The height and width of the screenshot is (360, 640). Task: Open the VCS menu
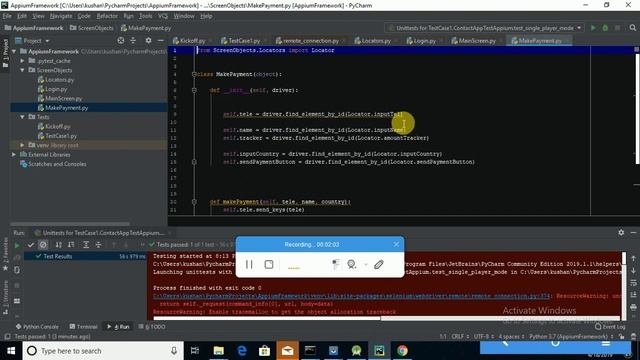click(x=163, y=16)
